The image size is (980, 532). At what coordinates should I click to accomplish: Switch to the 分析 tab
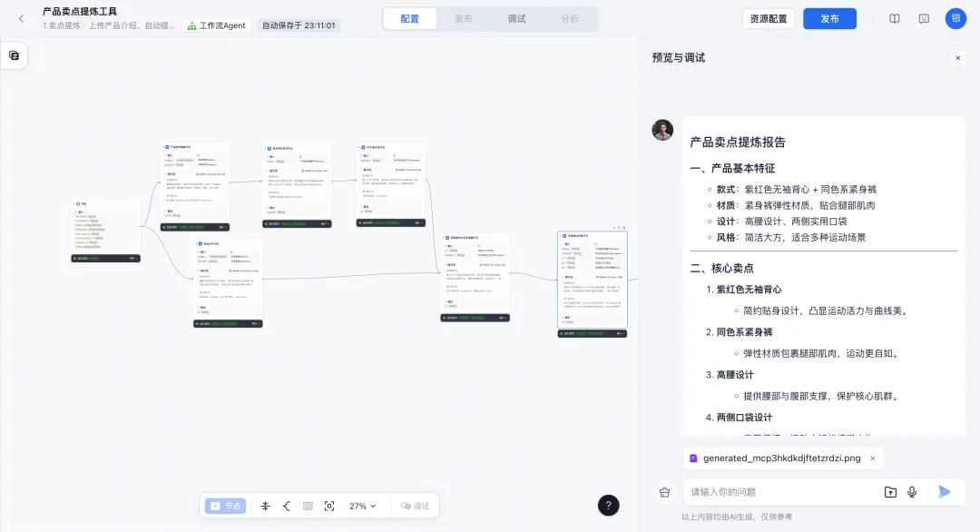point(569,19)
